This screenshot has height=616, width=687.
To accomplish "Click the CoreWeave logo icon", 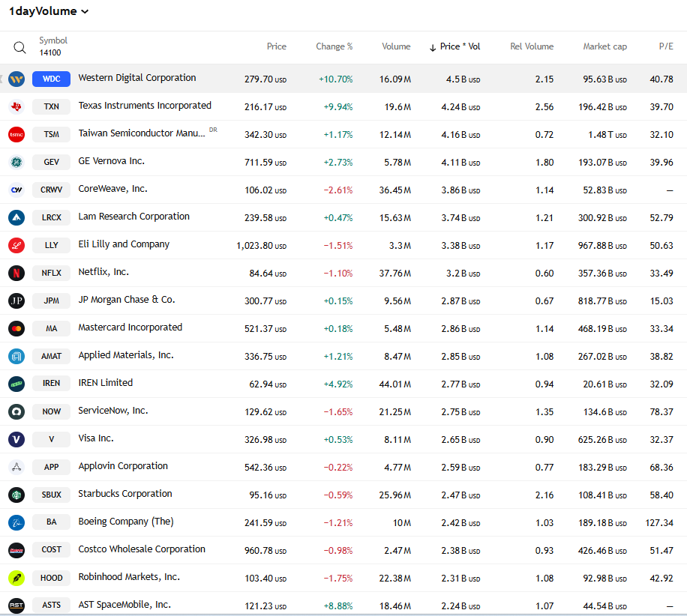I will point(16,190).
